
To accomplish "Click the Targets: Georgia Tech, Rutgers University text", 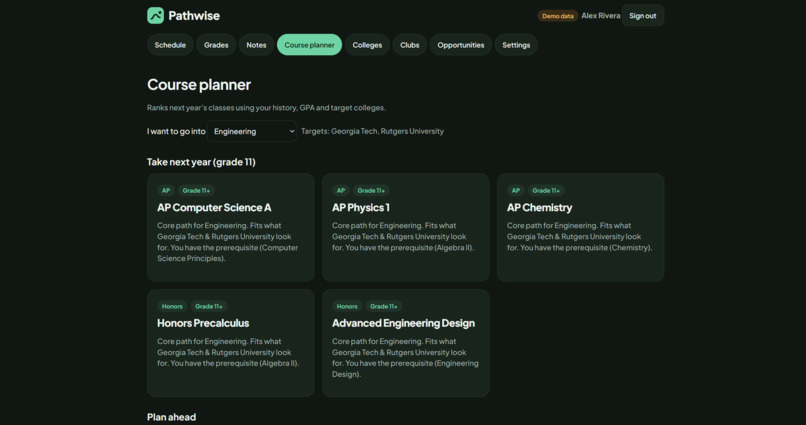I will (x=372, y=131).
